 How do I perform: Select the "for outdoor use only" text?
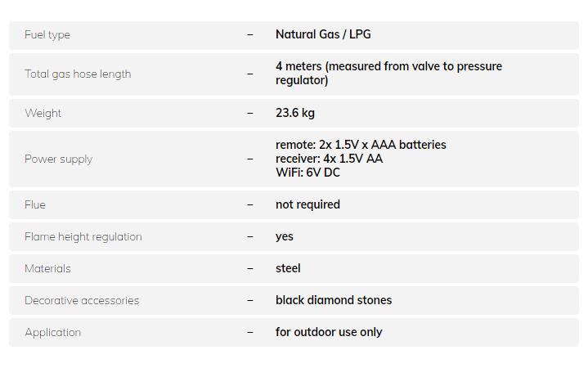tap(329, 332)
